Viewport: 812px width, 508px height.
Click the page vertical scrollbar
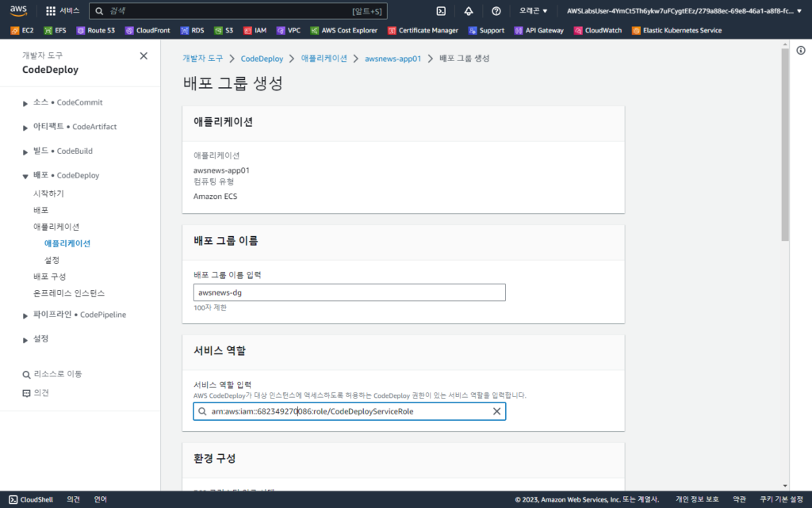(785, 144)
